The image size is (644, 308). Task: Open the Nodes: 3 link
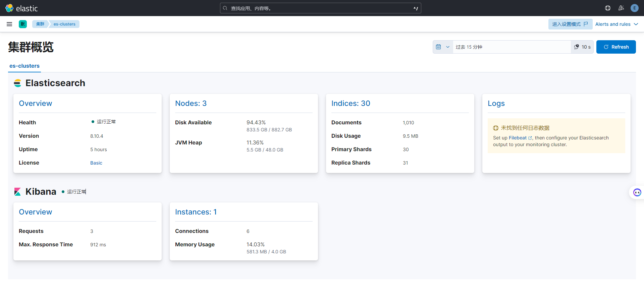(x=191, y=104)
